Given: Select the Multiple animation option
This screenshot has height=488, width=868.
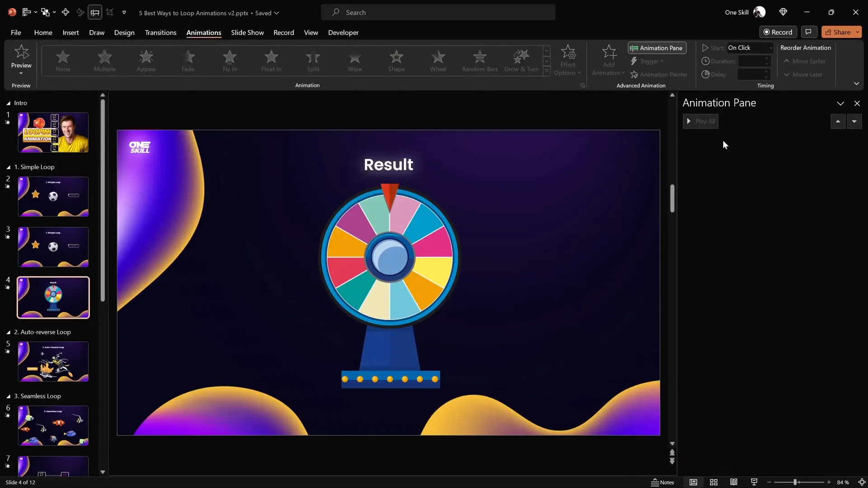Looking at the screenshot, I should click(104, 61).
